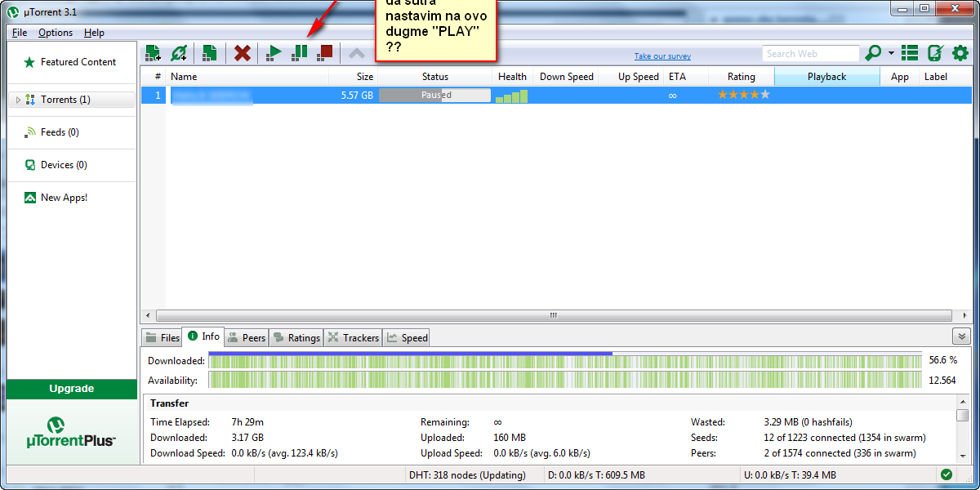Open the Options menu

[x=56, y=33]
